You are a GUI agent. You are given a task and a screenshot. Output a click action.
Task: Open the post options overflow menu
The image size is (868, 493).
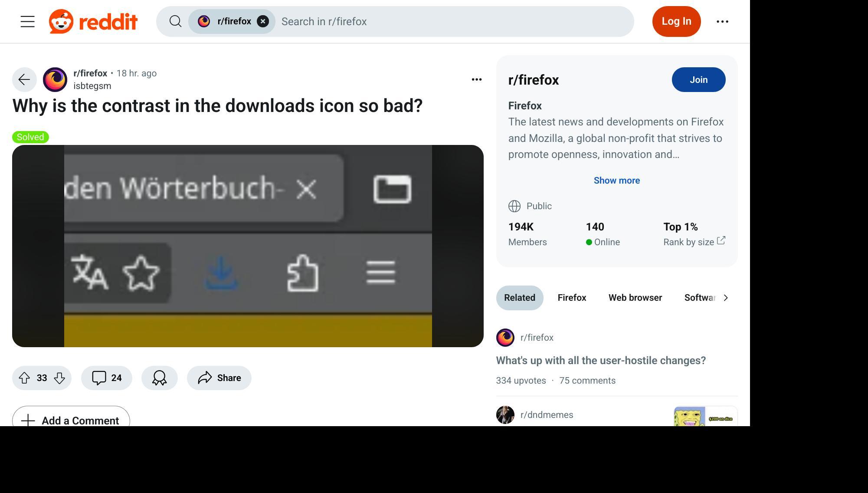point(476,79)
